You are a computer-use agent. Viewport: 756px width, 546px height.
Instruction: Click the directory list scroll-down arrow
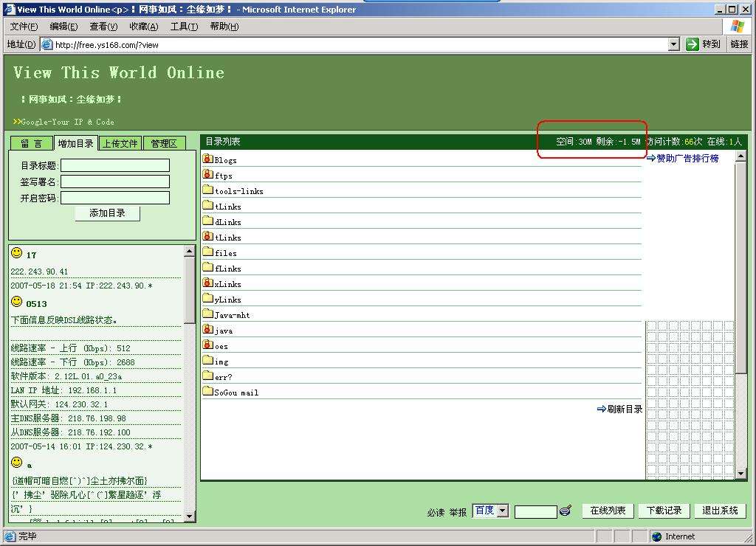[x=741, y=474]
